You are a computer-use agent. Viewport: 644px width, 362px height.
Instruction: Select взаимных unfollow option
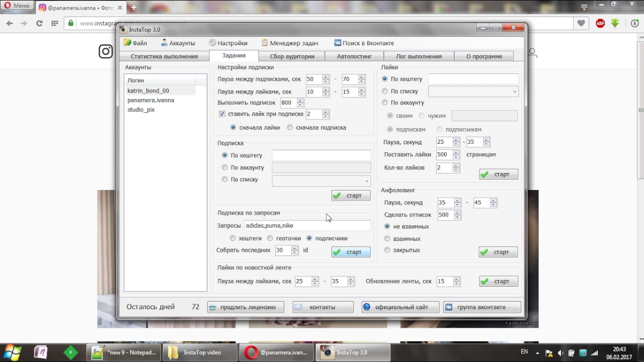[x=387, y=239]
